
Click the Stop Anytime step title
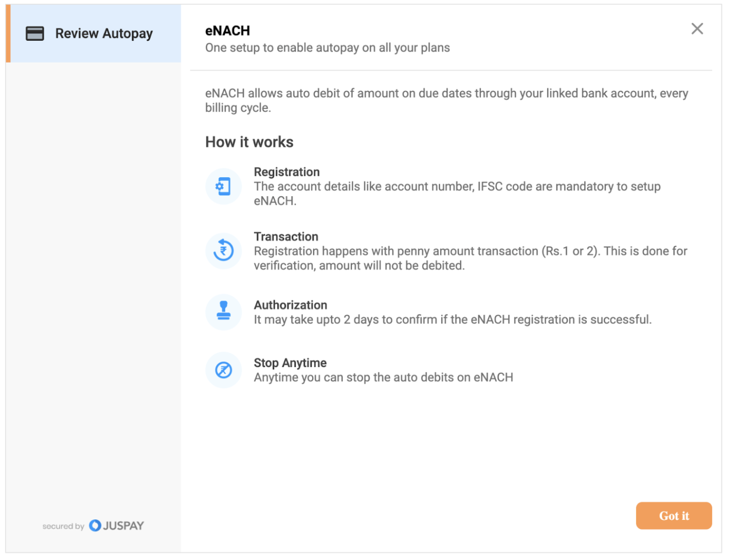tap(290, 363)
